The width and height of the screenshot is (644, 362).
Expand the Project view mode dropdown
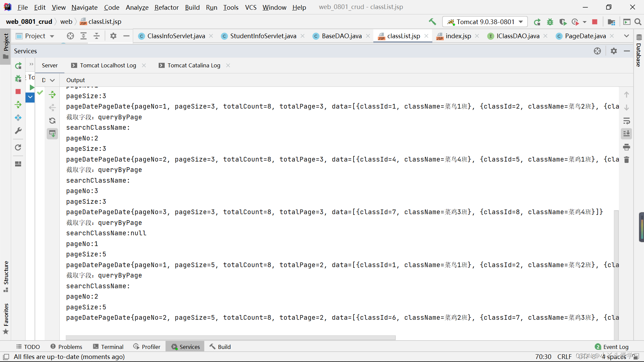tap(52, 36)
